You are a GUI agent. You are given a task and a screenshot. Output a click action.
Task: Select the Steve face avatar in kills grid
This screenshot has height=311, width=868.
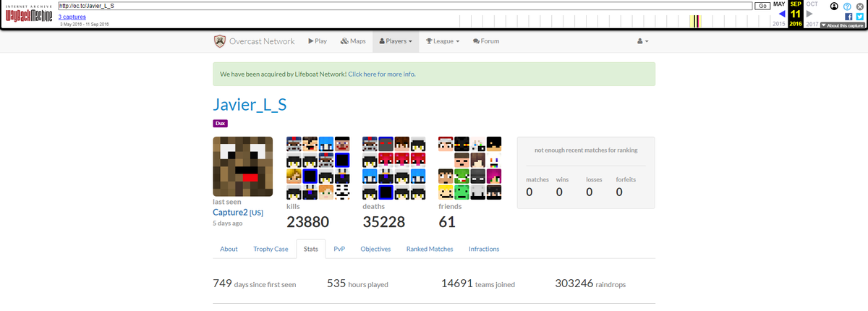(342, 143)
